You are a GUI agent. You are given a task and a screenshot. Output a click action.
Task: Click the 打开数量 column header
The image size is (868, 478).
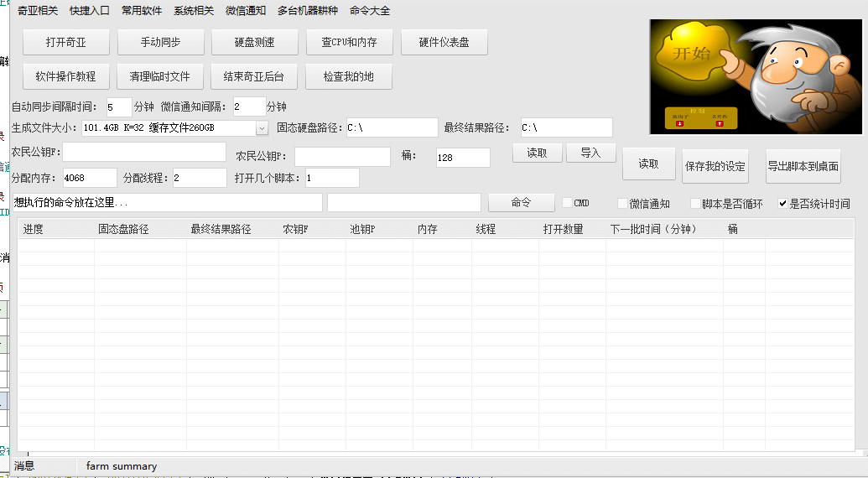click(x=573, y=229)
